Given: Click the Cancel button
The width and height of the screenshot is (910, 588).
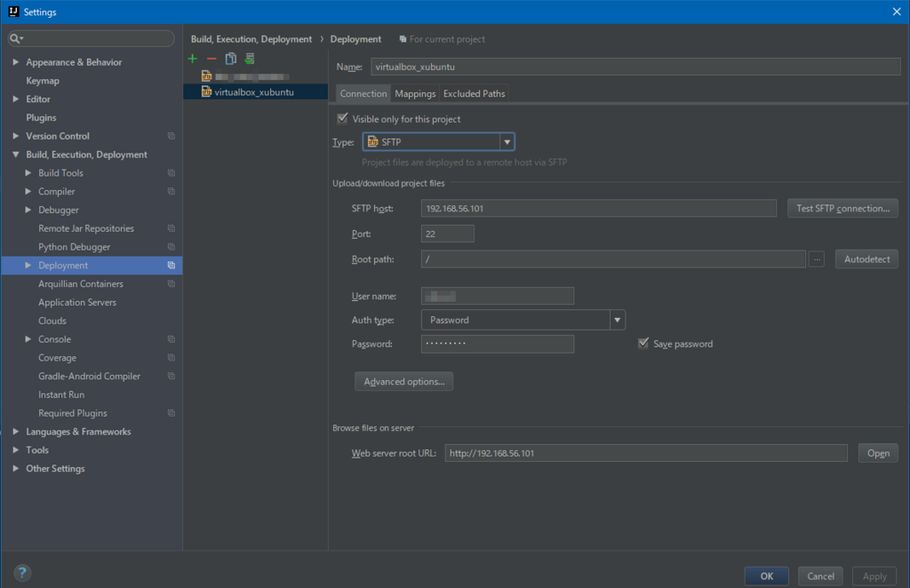Looking at the screenshot, I should click(820, 576).
